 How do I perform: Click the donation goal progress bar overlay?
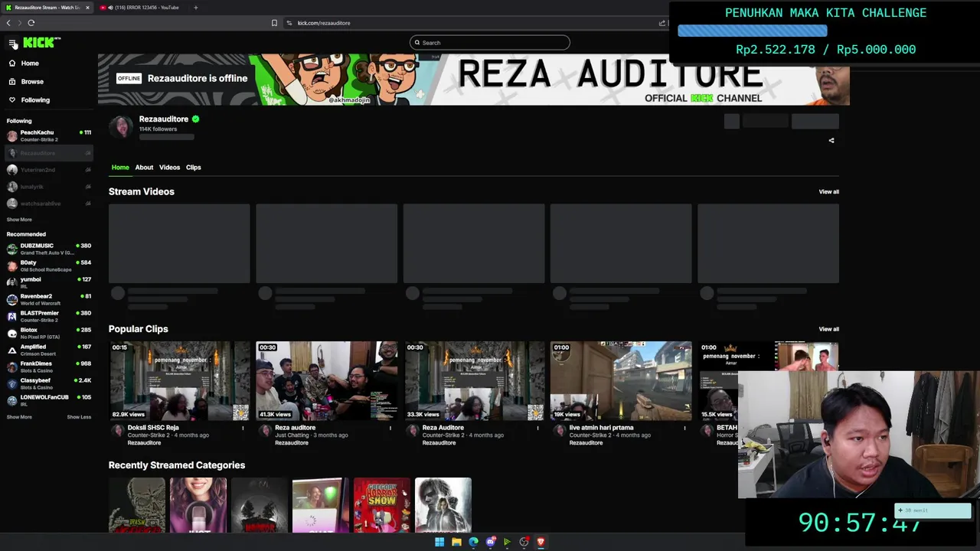(752, 31)
